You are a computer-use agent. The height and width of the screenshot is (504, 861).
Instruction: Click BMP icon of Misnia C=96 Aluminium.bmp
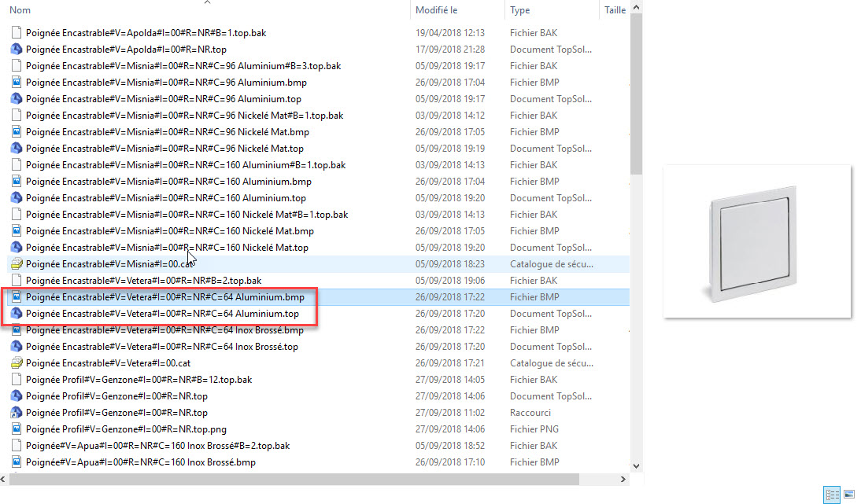click(x=17, y=83)
